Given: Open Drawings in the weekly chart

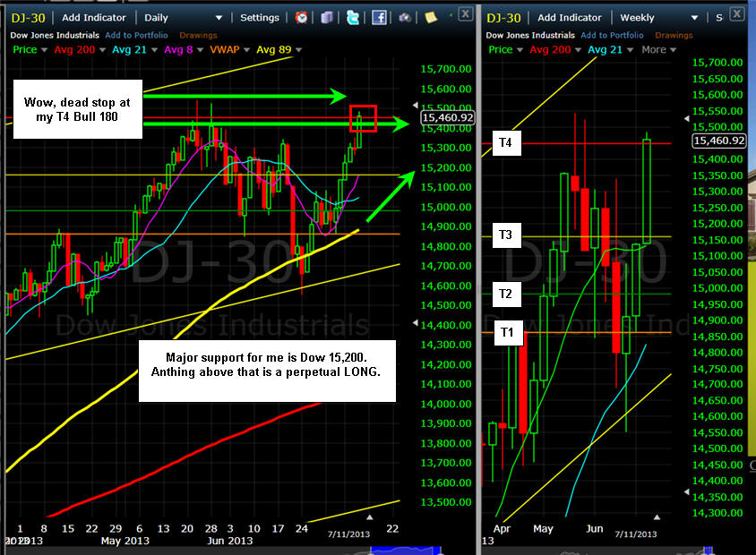Looking at the screenshot, I should pos(674,35).
